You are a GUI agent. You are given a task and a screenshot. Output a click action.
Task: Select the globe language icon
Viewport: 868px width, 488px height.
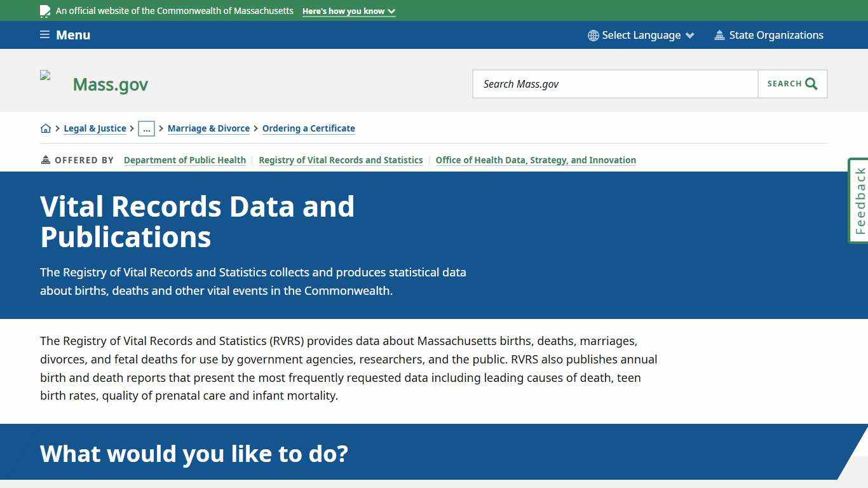coord(593,35)
